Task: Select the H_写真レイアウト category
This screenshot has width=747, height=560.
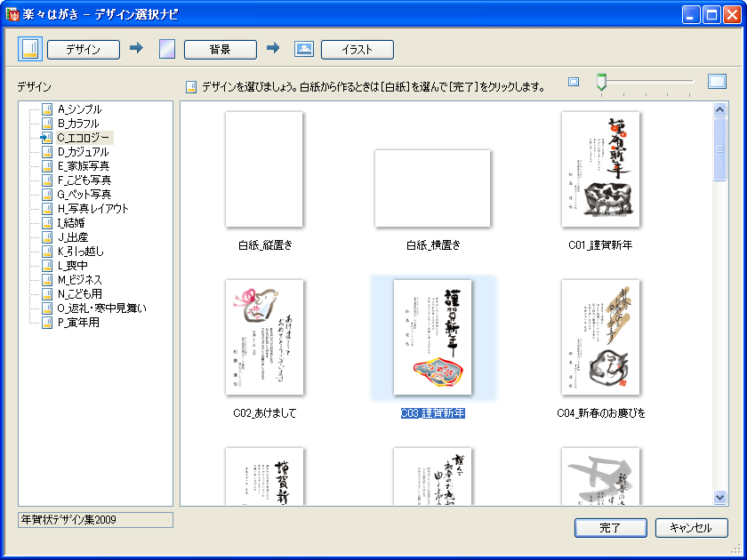Action: click(92, 209)
